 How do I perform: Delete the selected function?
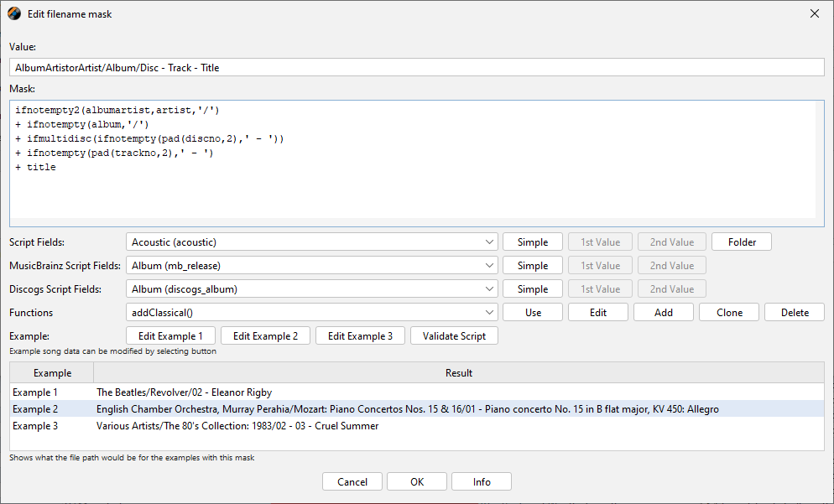[x=795, y=313]
